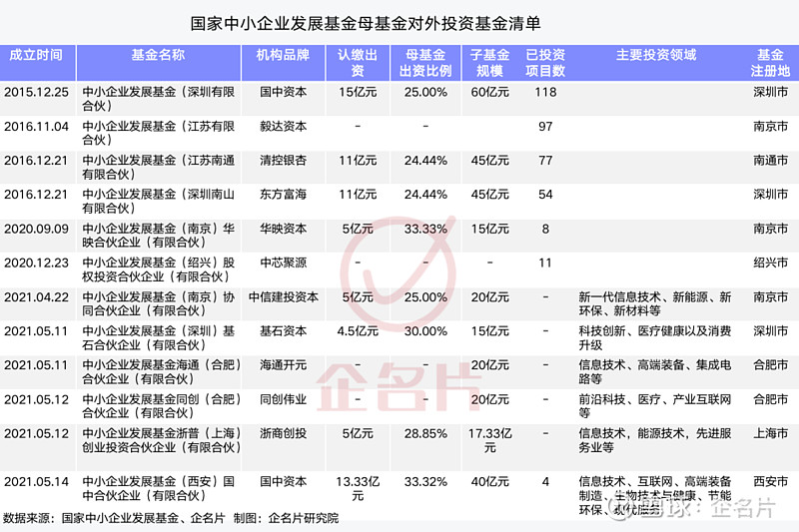This screenshot has height=532, width=799.
Task: Select brand cell 基石资本
Action: point(283,331)
